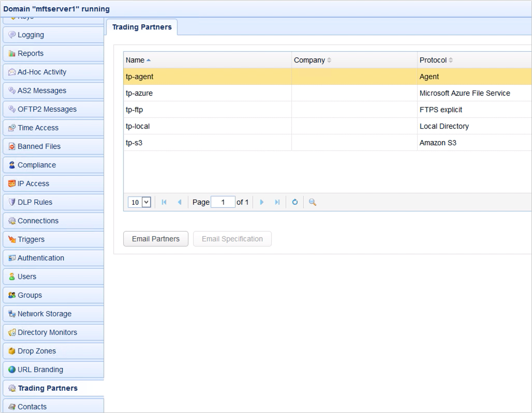Click inside the Page number input field
Screen dimensions: 532x413
(223, 202)
